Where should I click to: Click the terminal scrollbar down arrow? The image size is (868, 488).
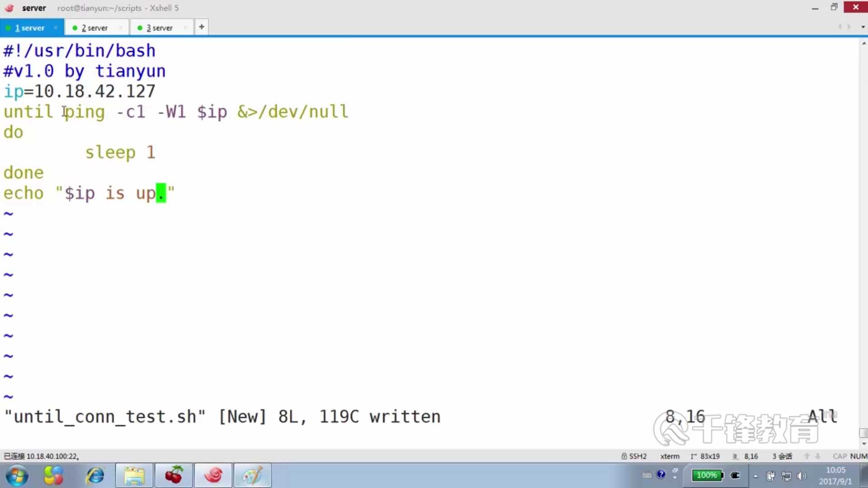tap(864, 444)
